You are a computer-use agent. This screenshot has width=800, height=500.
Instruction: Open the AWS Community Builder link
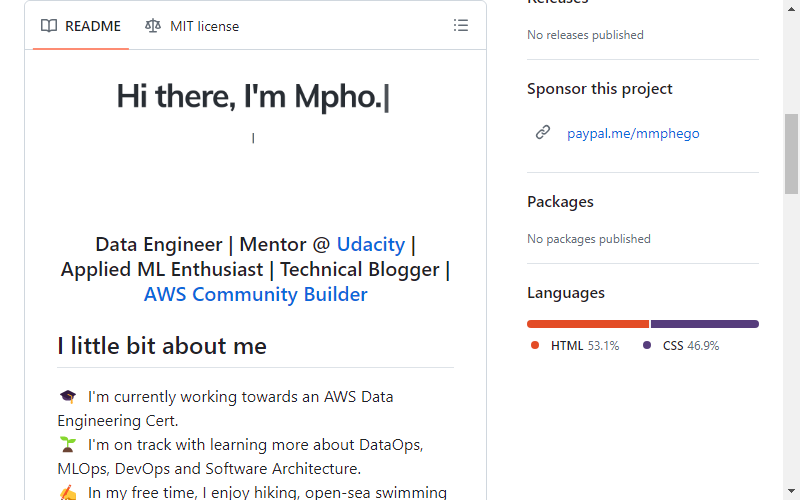[x=256, y=294]
